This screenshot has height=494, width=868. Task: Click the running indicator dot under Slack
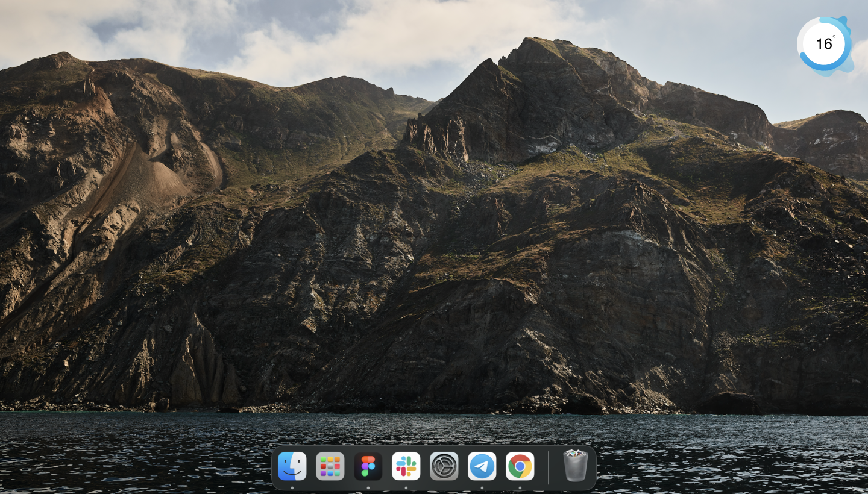tap(406, 487)
